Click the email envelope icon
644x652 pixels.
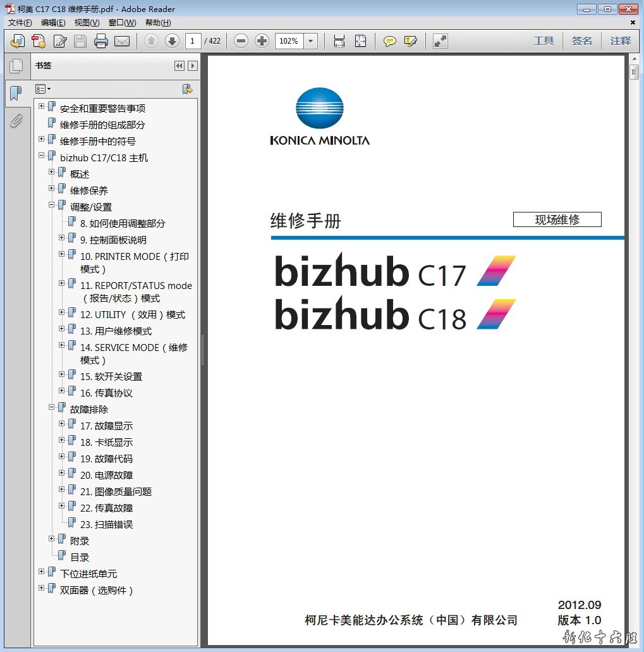pos(122,41)
